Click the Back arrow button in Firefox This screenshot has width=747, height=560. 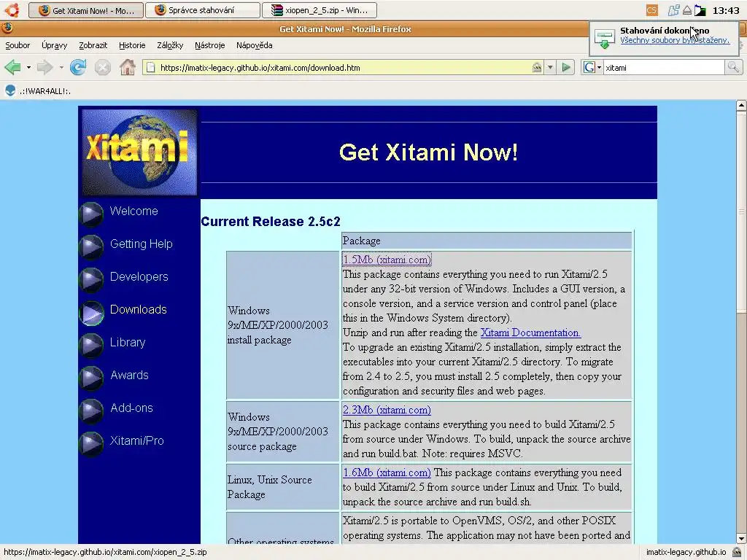[13, 67]
